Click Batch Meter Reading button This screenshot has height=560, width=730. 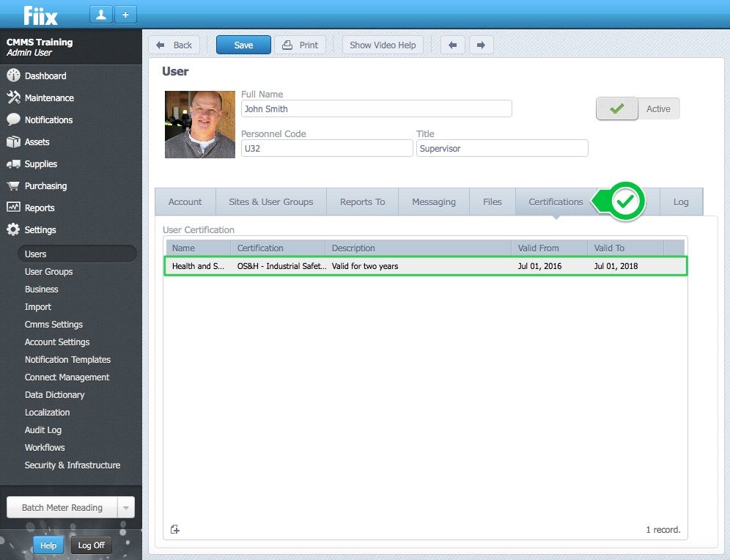coord(62,508)
